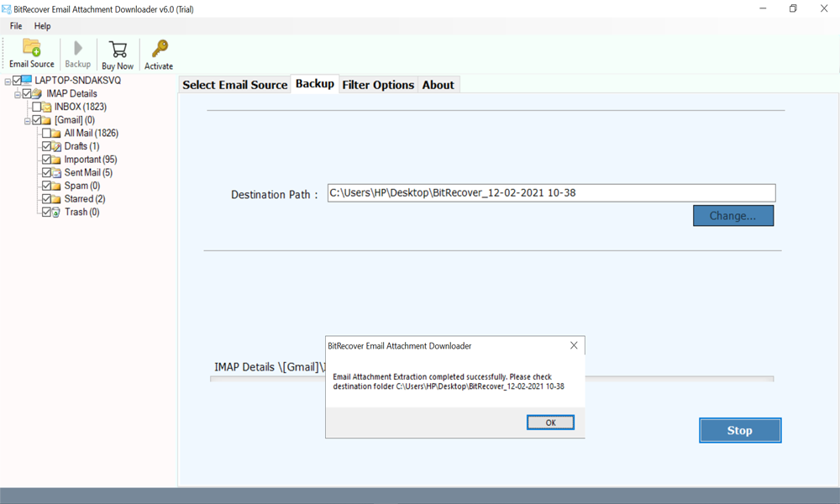The height and width of the screenshot is (504, 840).
Task: Click the Activate key icon
Action: (x=159, y=48)
